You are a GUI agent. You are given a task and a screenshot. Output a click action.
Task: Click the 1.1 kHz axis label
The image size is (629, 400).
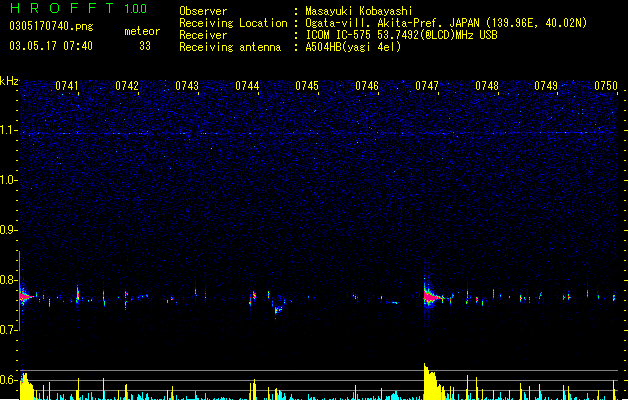click(9, 130)
